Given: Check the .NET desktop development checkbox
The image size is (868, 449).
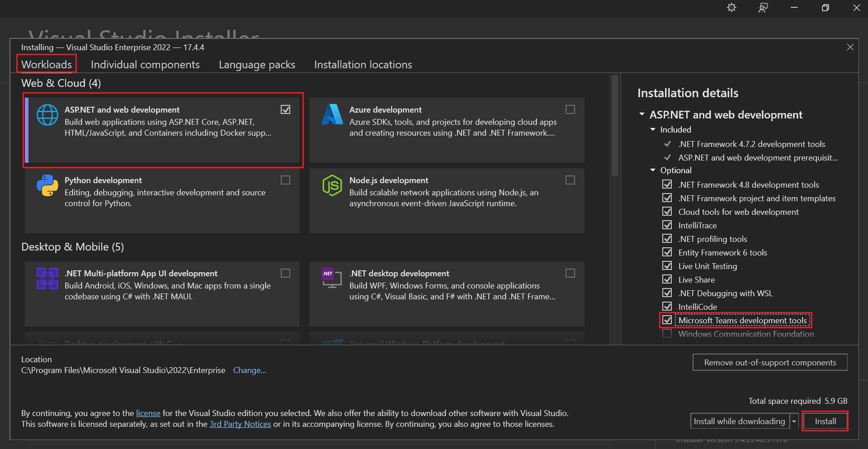Looking at the screenshot, I should click(570, 273).
